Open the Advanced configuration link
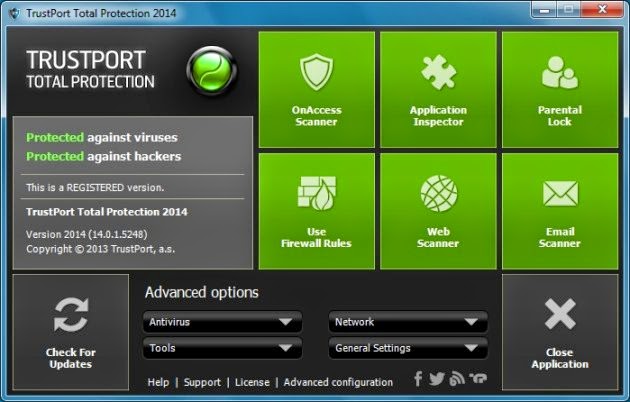 coord(338,382)
